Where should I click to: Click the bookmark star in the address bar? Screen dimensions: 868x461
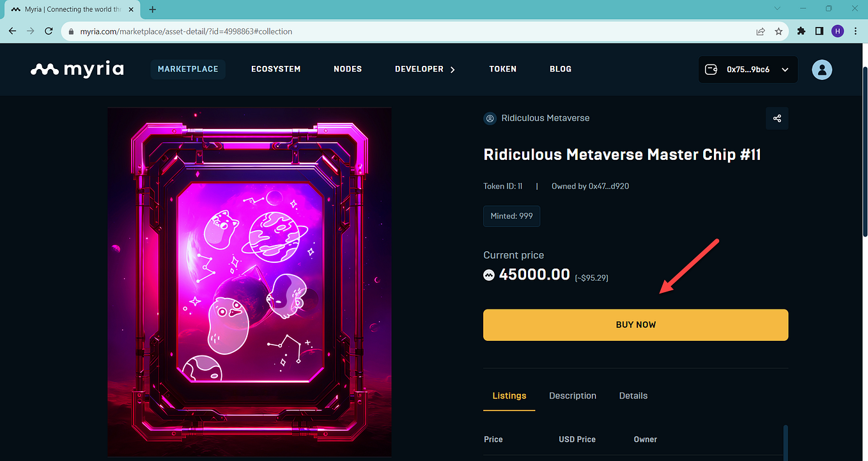coord(779,31)
